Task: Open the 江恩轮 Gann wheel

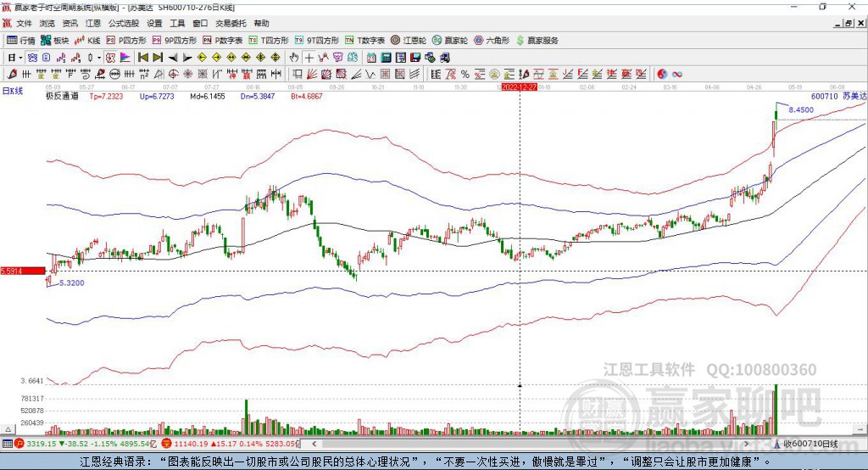Action: [409, 41]
